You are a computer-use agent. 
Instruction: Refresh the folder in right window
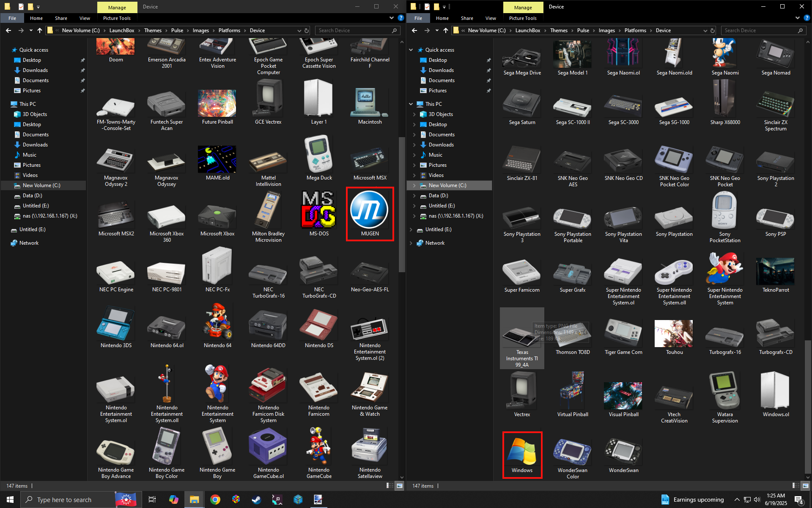[x=713, y=30]
